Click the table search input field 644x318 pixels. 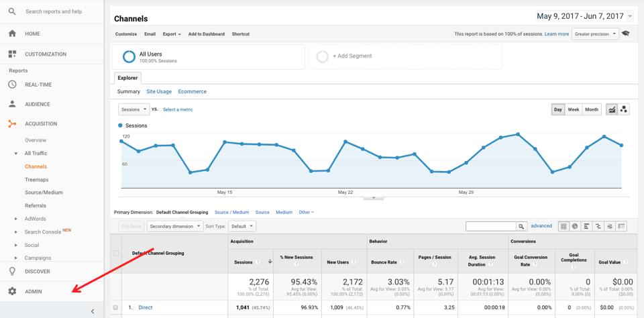tap(490, 227)
